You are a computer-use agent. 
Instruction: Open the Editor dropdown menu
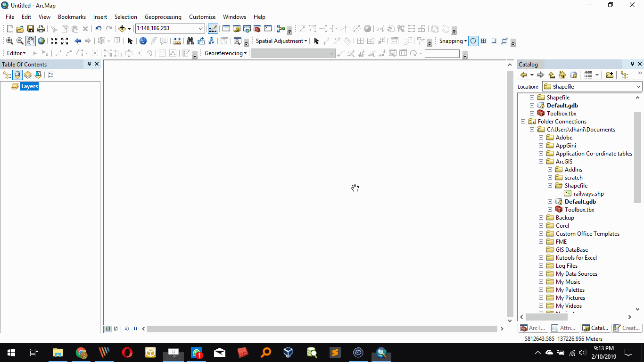(x=17, y=53)
